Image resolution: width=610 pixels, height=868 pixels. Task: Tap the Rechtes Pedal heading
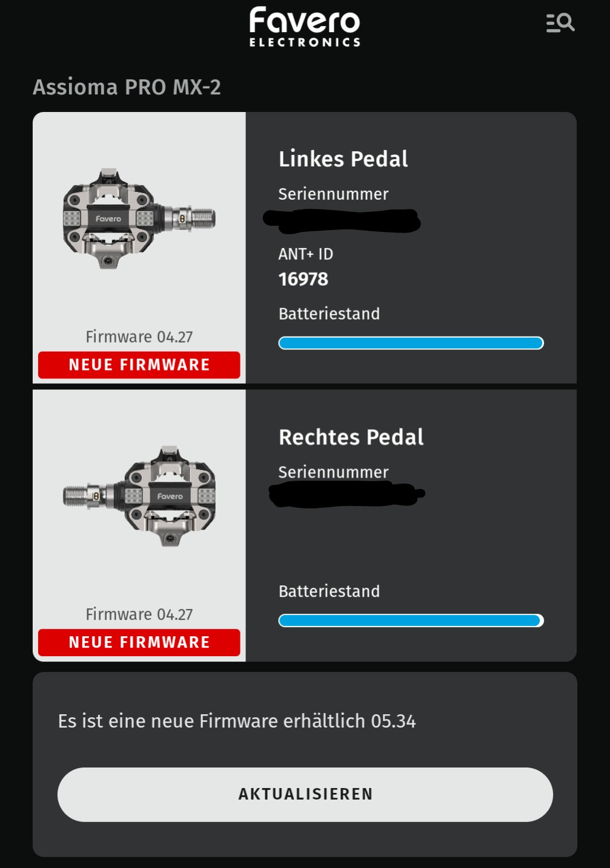coord(351,437)
